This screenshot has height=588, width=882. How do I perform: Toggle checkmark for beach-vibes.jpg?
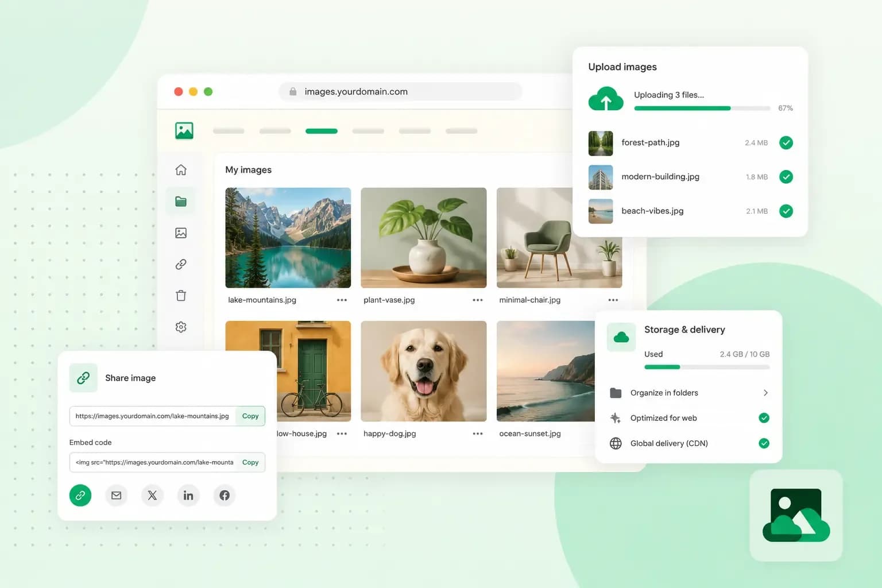point(786,211)
